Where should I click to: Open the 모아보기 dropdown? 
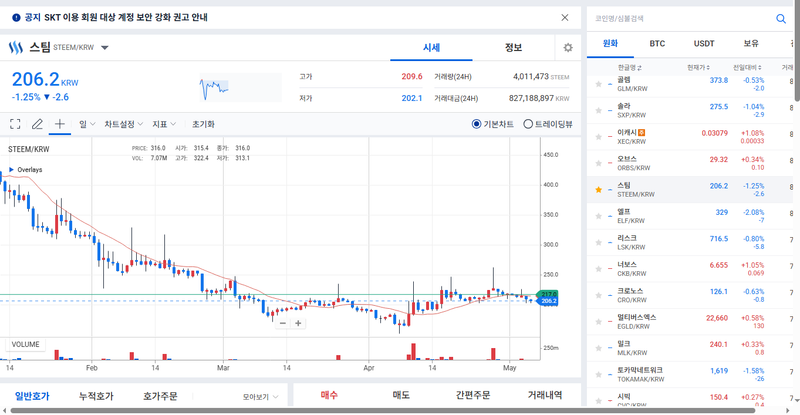coord(260,397)
